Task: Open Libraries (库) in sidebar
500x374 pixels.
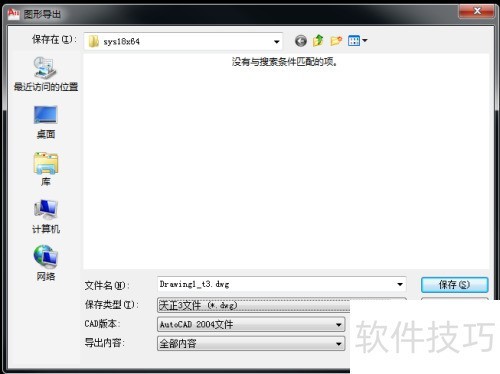Action: 46,169
